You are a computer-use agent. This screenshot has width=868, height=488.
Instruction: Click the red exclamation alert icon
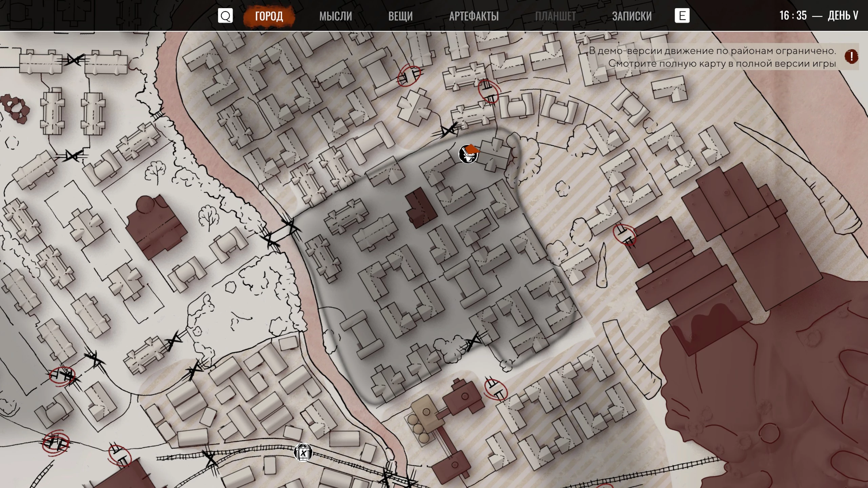tap(851, 56)
